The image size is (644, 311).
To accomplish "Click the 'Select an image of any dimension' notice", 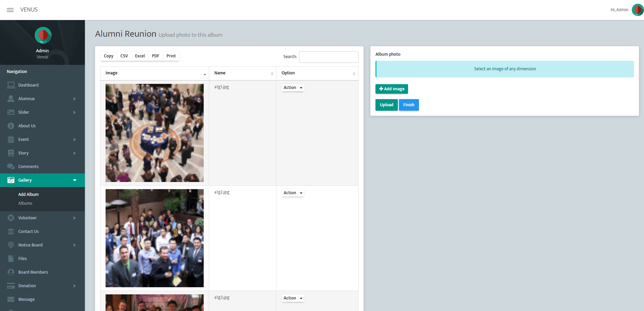I will [505, 69].
